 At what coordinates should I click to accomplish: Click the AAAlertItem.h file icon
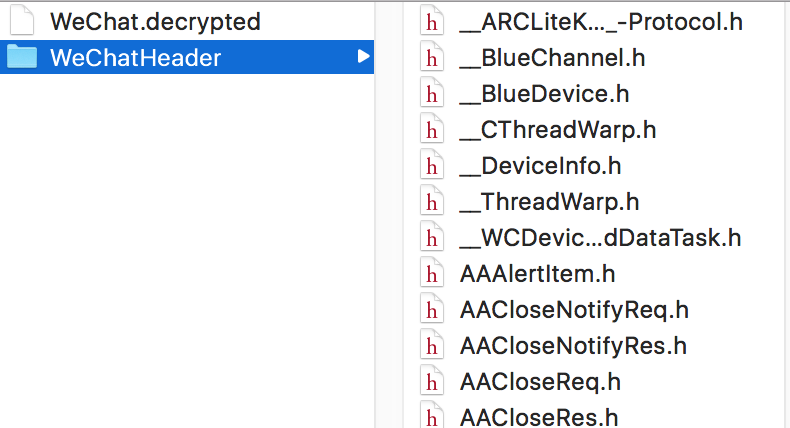pyautogui.click(x=432, y=274)
